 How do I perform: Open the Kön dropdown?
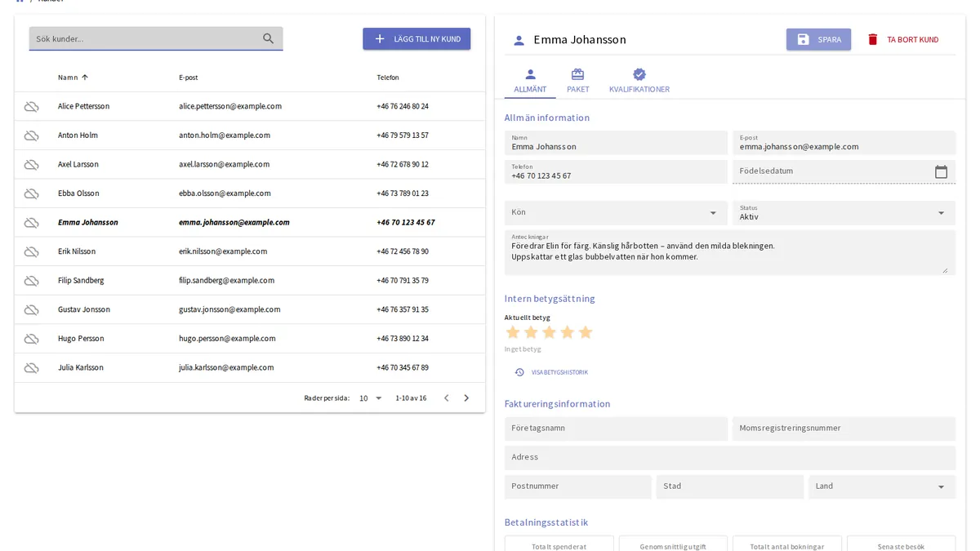coord(615,213)
